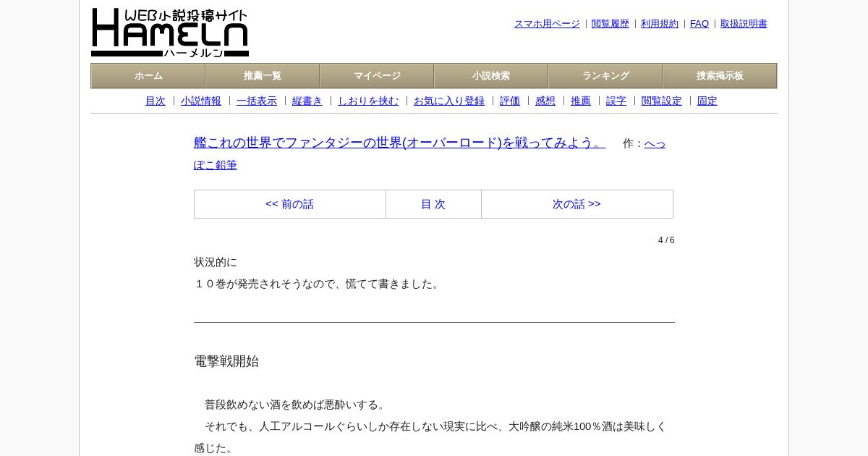
Task: Open the FAQ link
Action: (699, 24)
